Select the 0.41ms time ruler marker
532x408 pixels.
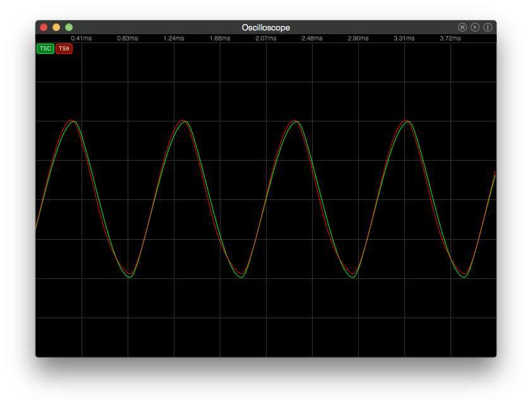coord(82,39)
